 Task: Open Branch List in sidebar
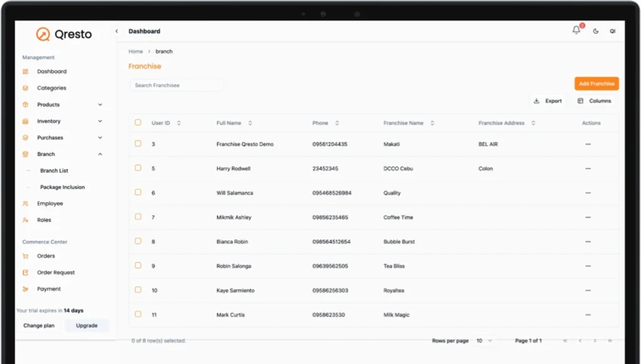pyautogui.click(x=54, y=171)
